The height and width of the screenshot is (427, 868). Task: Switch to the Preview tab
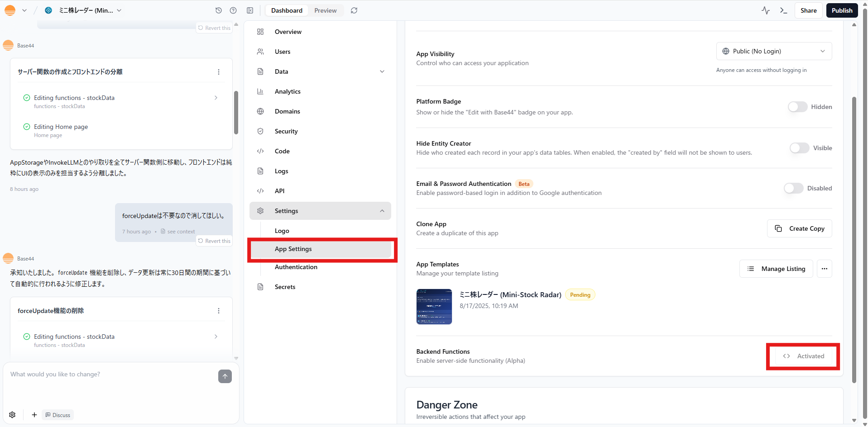325,10
